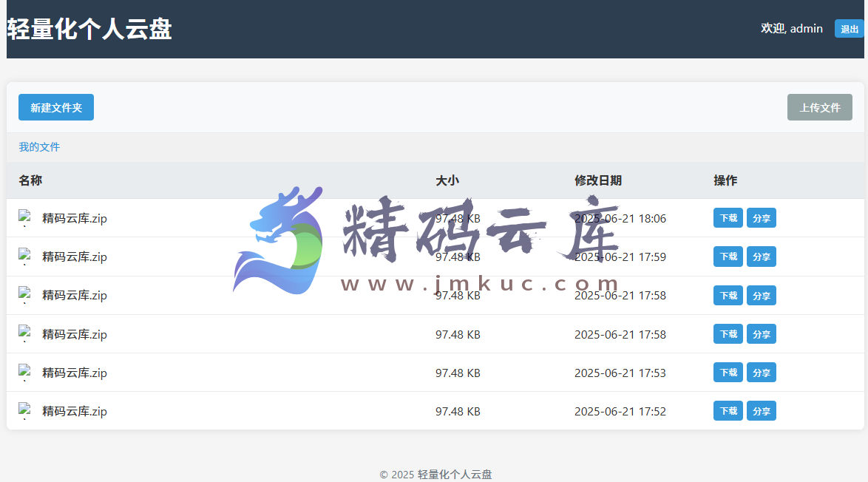Download the file modified 2025-06-21 18:06
868x482 pixels.
click(728, 218)
